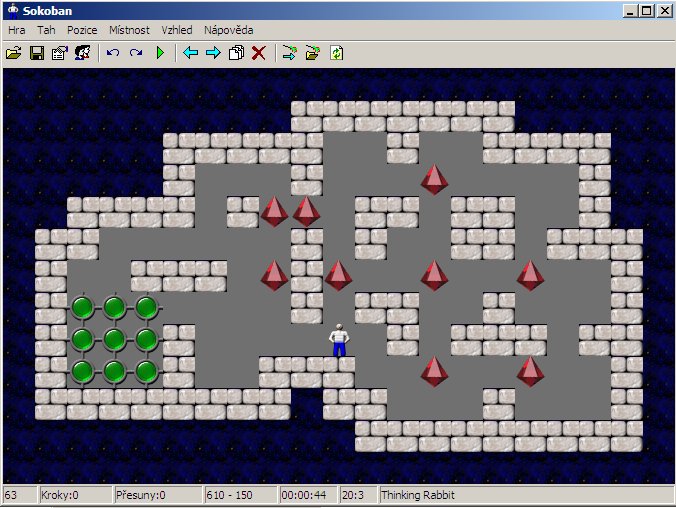Image resolution: width=676 pixels, height=508 pixels.
Task: Open the Tah menu
Action: [46, 30]
